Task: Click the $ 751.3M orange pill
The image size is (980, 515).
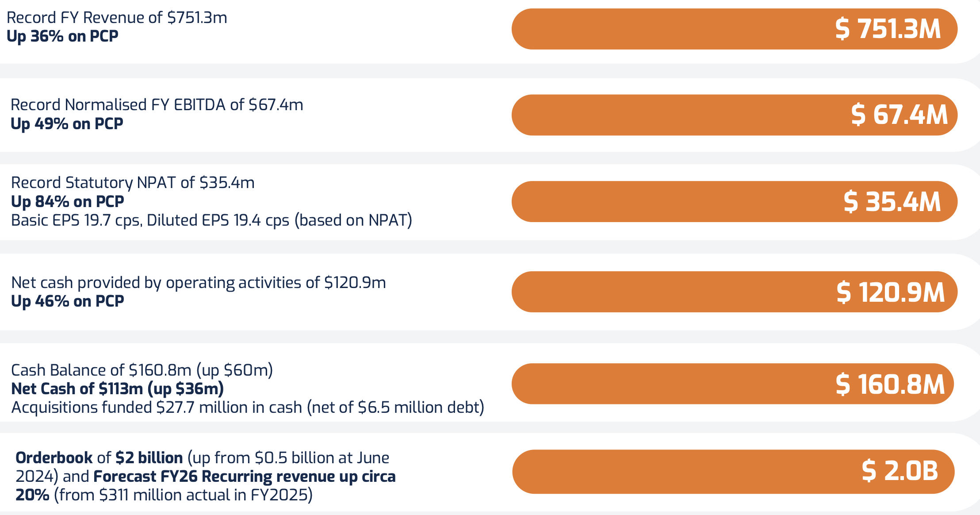Action: [x=734, y=29]
